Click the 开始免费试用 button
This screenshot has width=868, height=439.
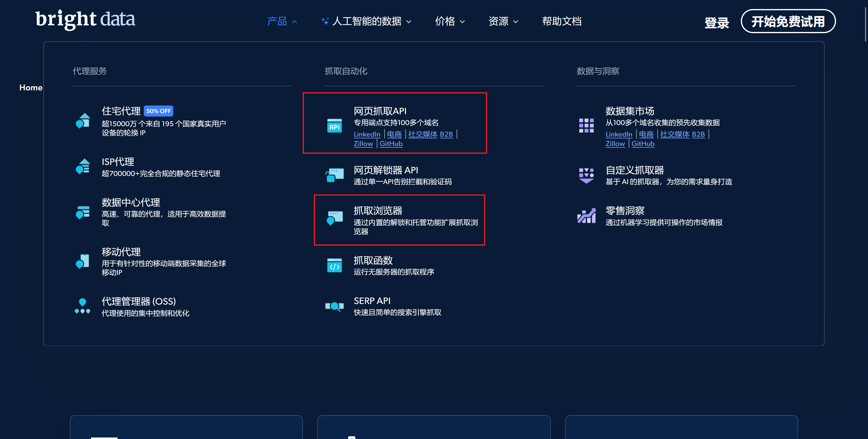pos(788,22)
